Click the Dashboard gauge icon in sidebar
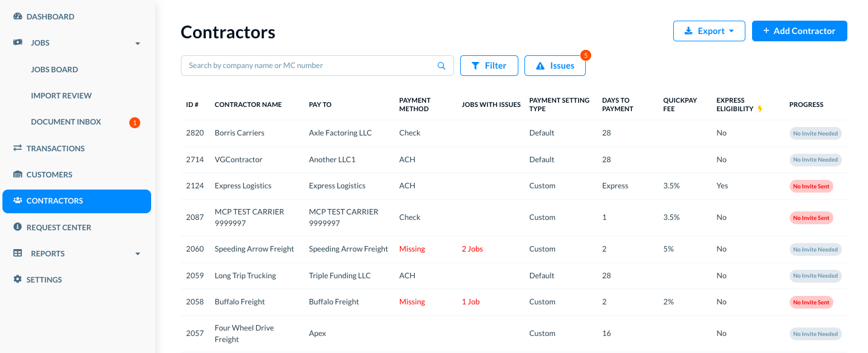The width and height of the screenshot is (868, 353). point(18,16)
